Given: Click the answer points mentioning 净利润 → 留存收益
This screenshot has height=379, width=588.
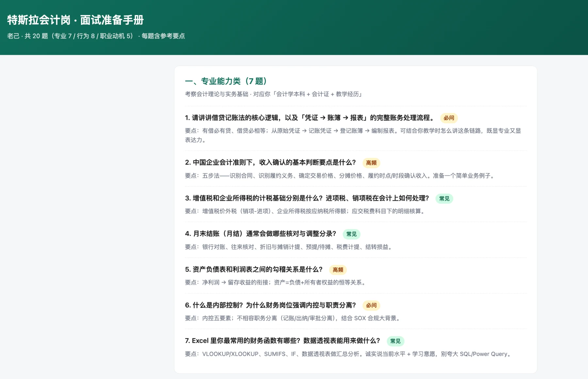Looking at the screenshot, I should [276, 283].
